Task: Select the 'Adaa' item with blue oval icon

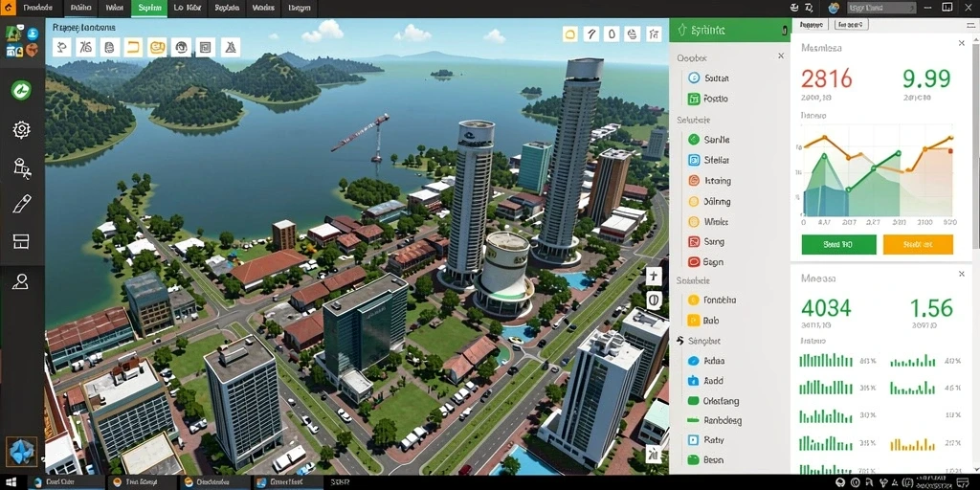Action: pos(706,361)
